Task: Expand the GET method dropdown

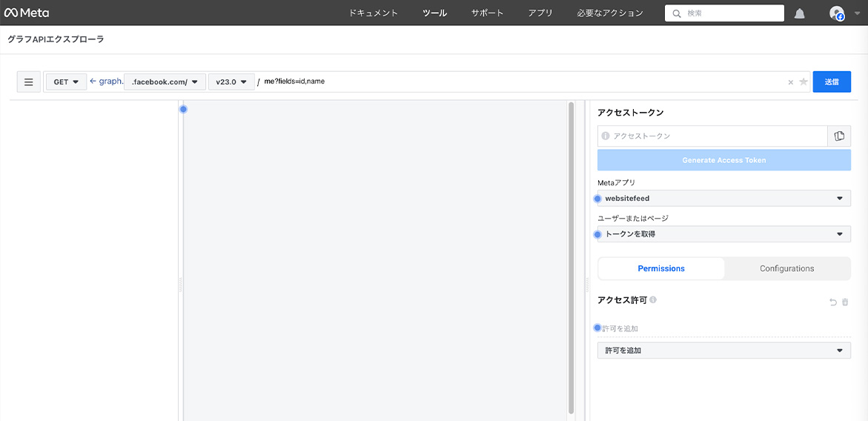Action: [66, 82]
